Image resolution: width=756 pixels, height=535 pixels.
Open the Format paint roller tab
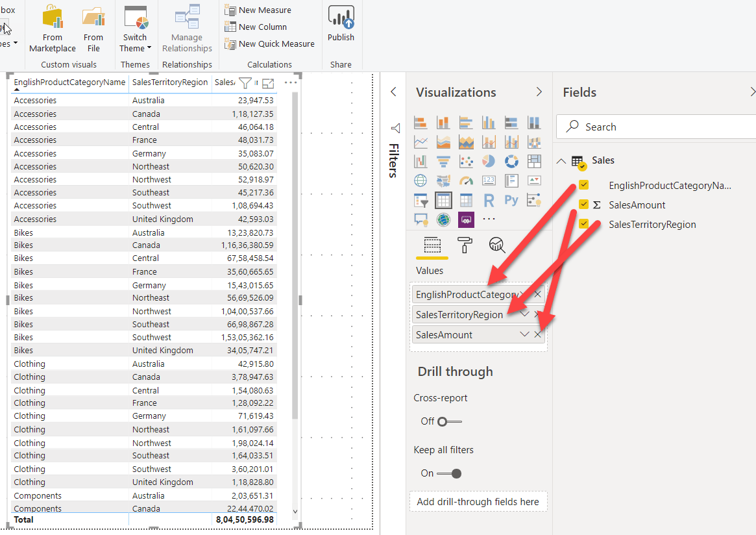[465, 245]
